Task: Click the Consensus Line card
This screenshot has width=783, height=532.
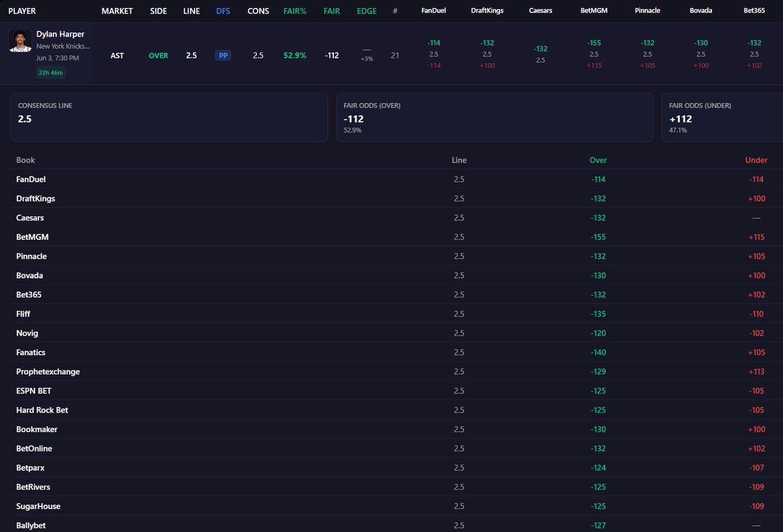Action: click(169, 117)
